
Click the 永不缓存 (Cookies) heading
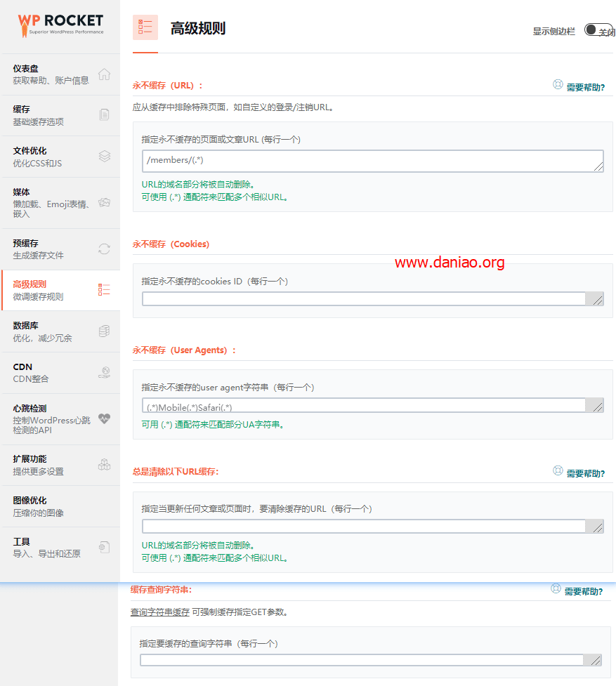point(171,244)
